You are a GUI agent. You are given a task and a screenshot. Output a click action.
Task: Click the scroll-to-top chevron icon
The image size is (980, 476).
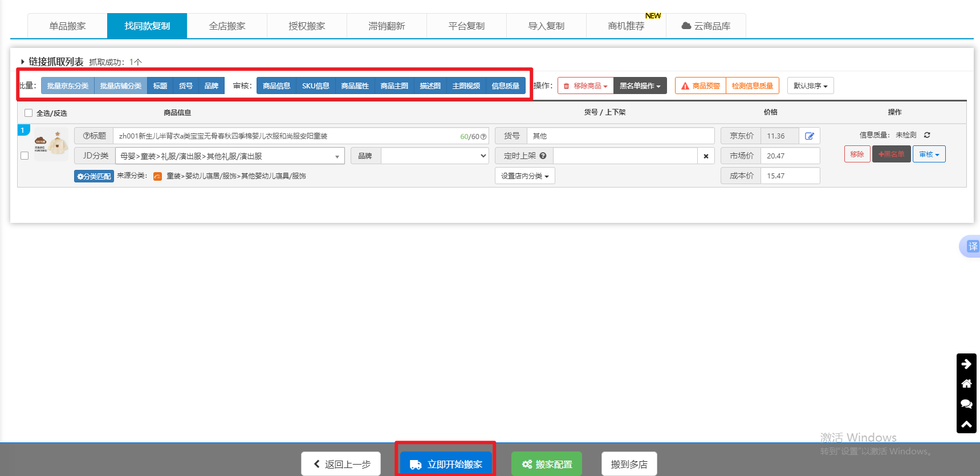click(966, 424)
